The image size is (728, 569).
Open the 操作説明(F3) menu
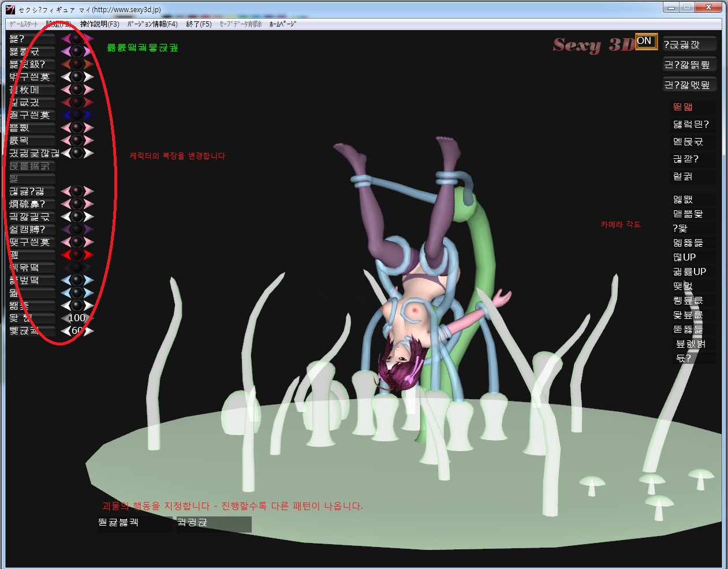pos(99,24)
